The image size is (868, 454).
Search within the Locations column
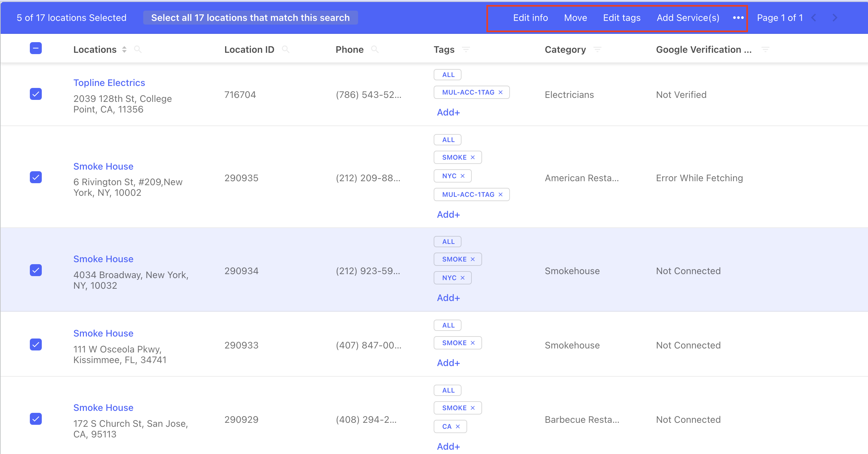tap(138, 49)
